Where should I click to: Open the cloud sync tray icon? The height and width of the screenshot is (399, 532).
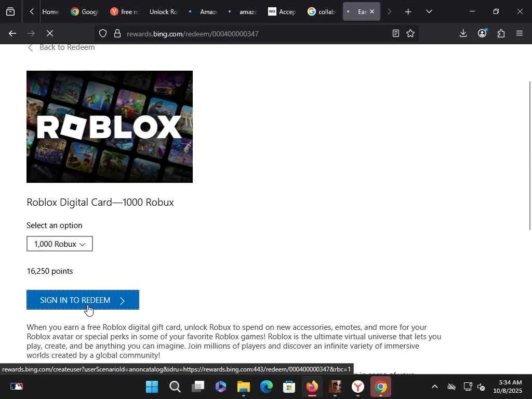click(451, 387)
